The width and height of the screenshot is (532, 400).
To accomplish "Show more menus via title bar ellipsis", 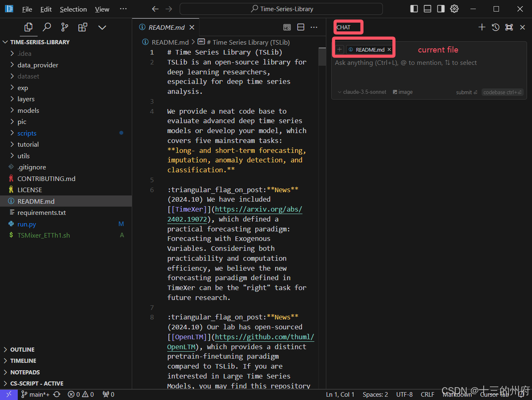I will coord(123,9).
